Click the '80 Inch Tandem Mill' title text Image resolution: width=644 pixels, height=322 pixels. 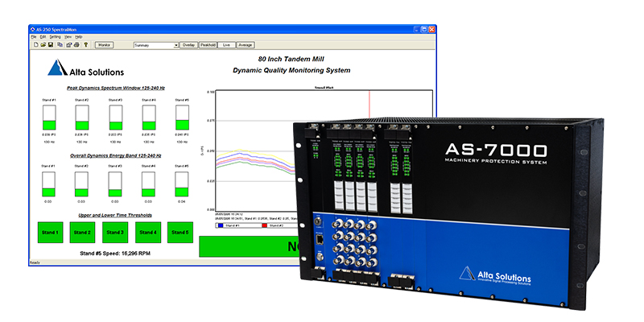291,59
